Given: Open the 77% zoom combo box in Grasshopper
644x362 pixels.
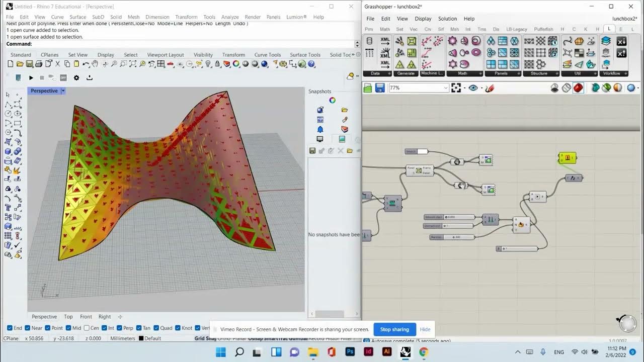Looking at the screenshot, I should (419, 88).
